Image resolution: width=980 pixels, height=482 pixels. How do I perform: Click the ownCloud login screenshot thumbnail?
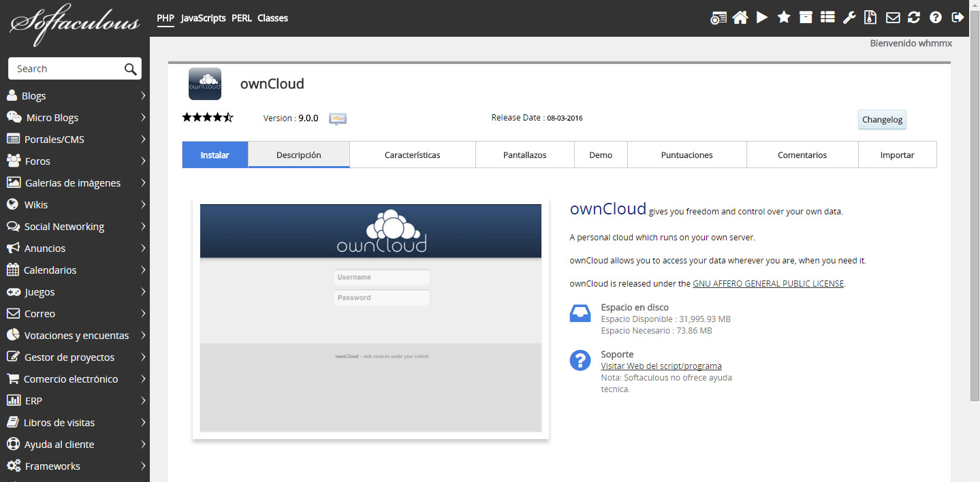click(x=370, y=318)
